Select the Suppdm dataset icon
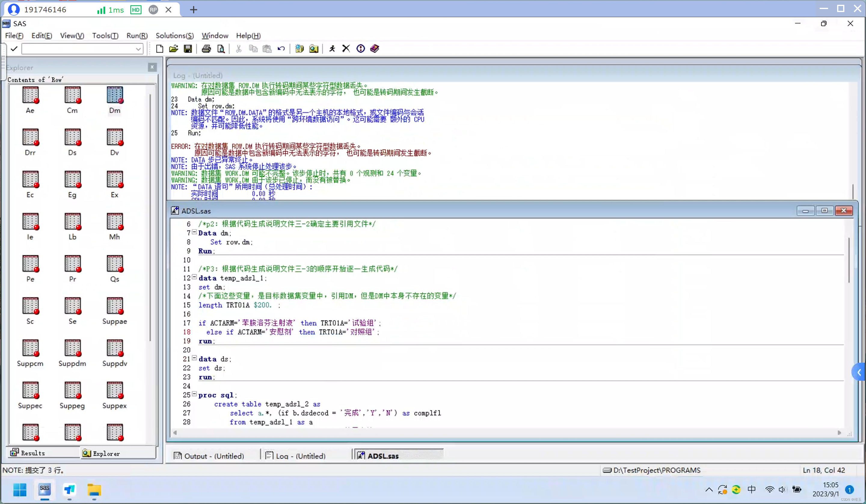The width and height of the screenshot is (866, 504). tap(72, 353)
